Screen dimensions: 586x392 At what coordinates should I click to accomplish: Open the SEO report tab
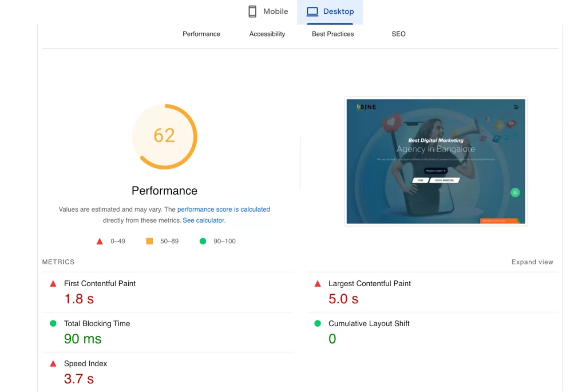point(398,34)
